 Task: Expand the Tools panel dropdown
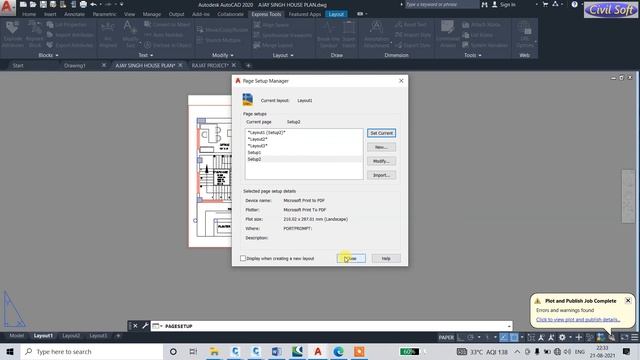coord(472,55)
